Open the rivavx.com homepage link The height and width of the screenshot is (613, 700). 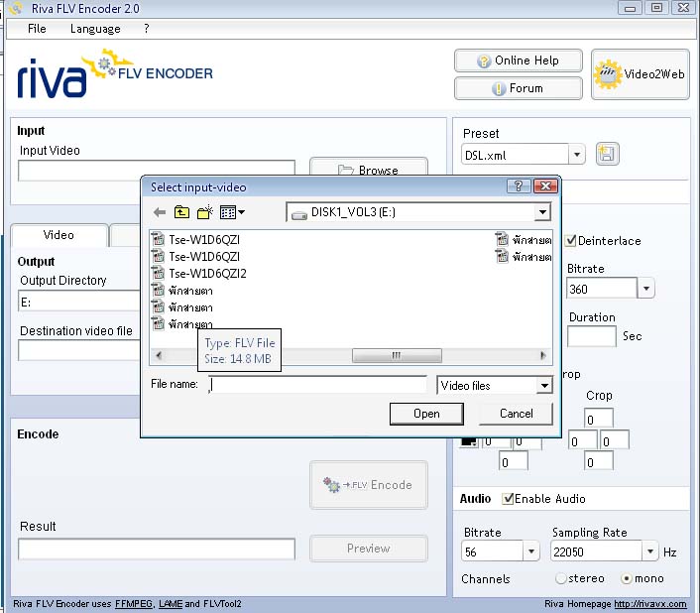(650, 604)
